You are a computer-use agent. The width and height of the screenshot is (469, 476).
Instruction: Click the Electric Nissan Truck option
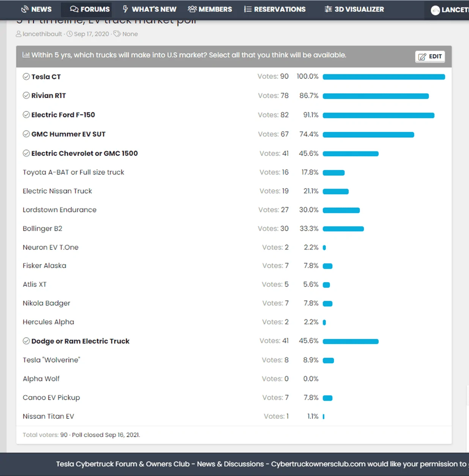(x=57, y=191)
